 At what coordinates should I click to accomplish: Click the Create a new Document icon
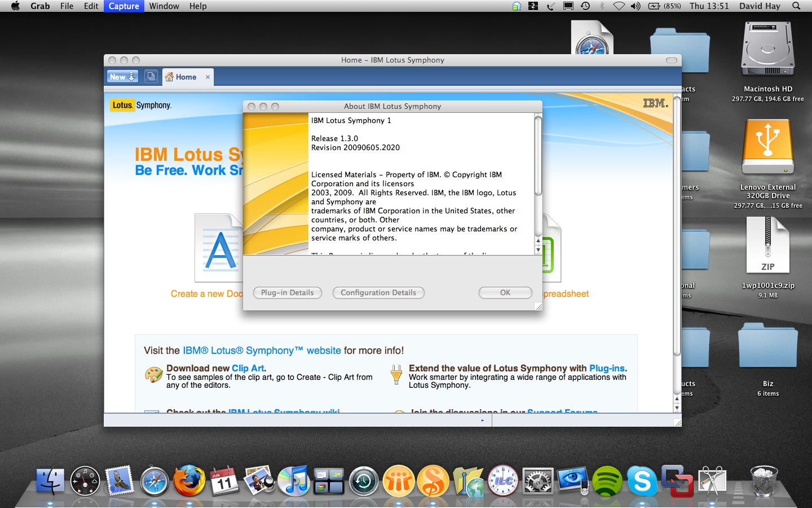pos(219,248)
